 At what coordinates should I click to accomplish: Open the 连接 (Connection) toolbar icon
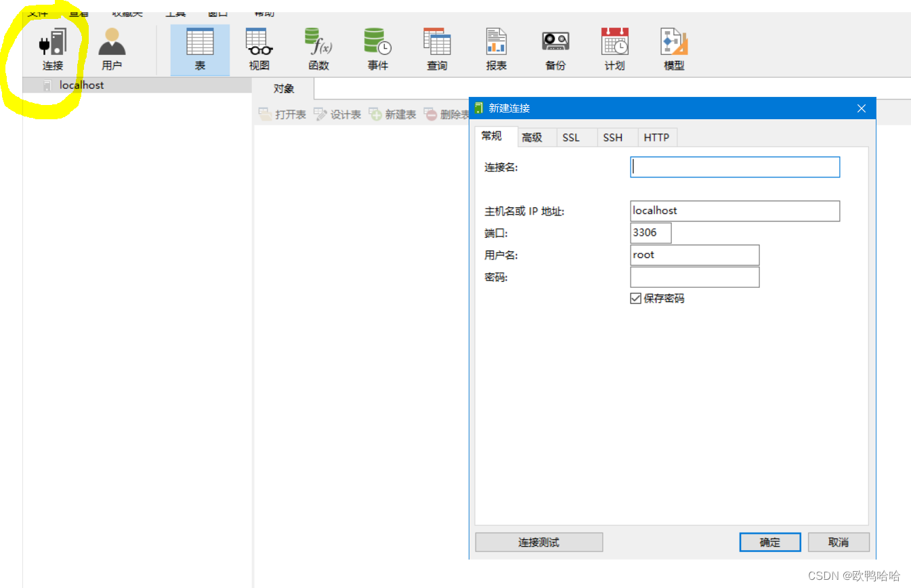tap(53, 49)
